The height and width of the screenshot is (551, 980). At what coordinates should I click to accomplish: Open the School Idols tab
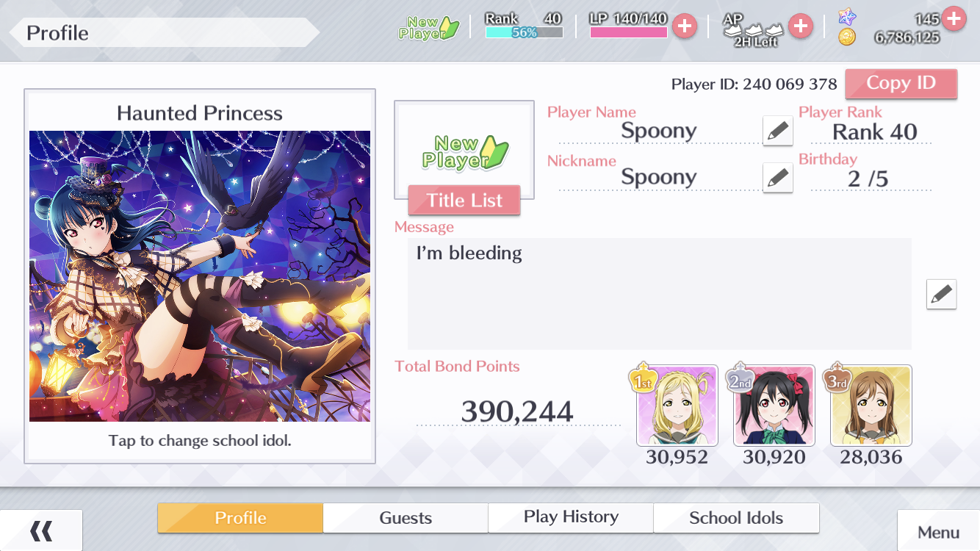coord(736,518)
